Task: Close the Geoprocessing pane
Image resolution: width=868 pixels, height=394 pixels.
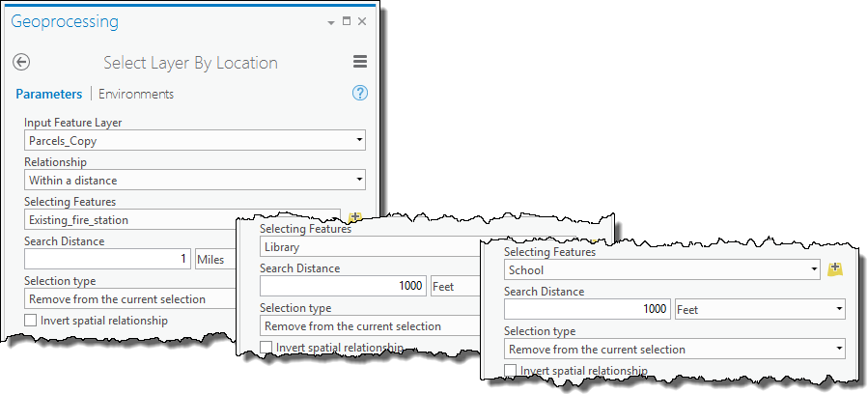Action: point(362,21)
